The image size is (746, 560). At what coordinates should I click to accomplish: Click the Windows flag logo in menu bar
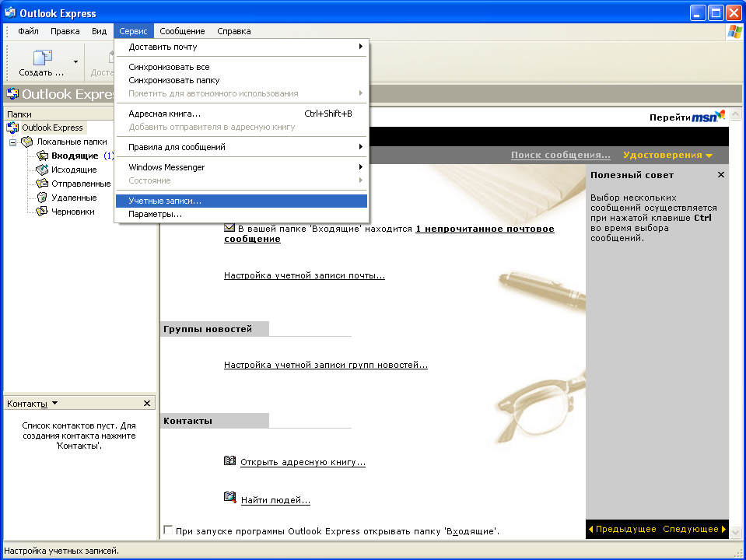[734, 31]
